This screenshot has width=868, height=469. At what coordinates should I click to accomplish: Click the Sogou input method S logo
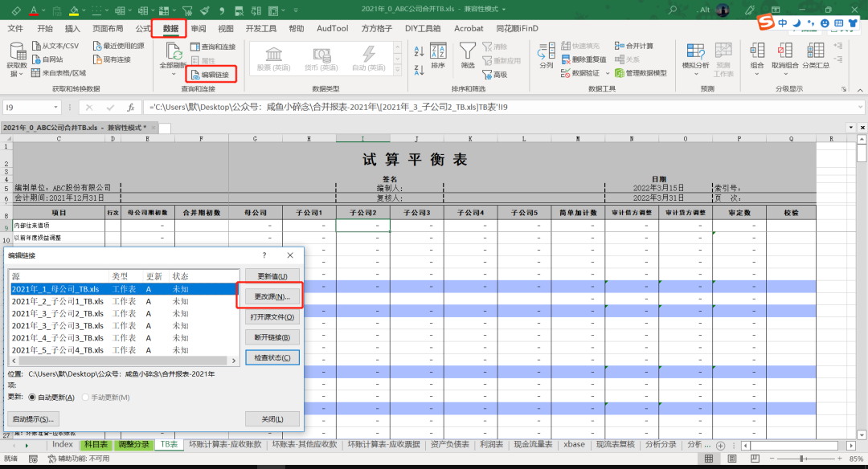point(766,22)
